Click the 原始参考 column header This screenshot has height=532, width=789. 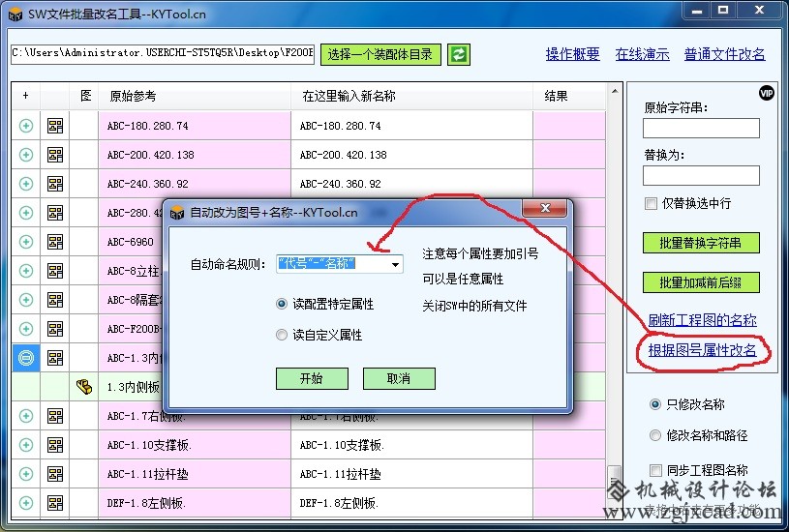[195, 96]
